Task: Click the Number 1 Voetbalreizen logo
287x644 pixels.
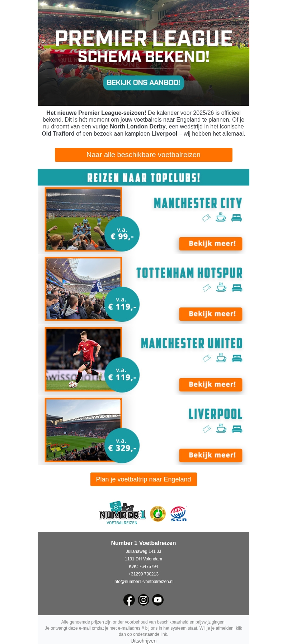Action: click(x=122, y=514)
